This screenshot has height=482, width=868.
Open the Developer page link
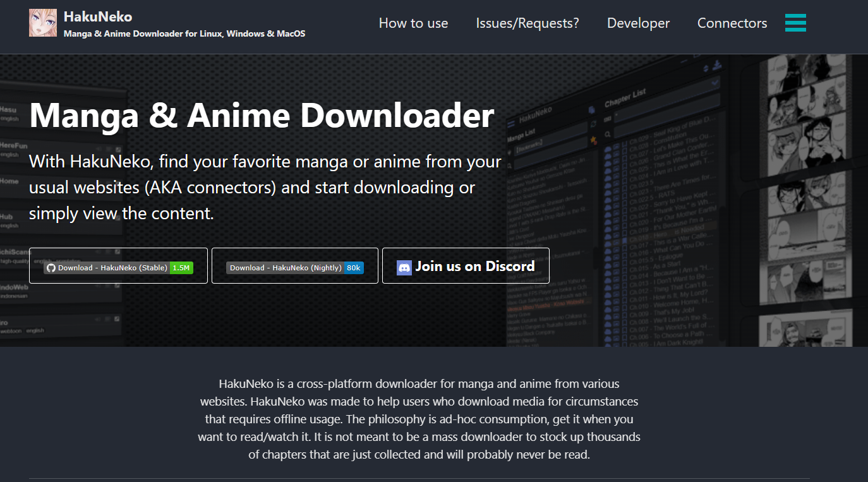(x=637, y=23)
